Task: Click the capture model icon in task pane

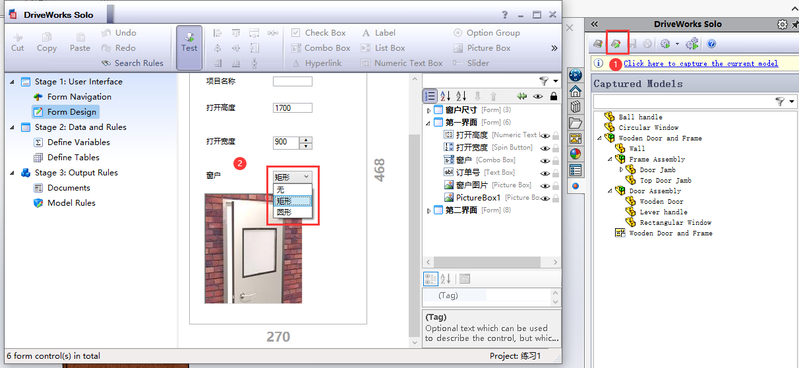Action: [617, 44]
